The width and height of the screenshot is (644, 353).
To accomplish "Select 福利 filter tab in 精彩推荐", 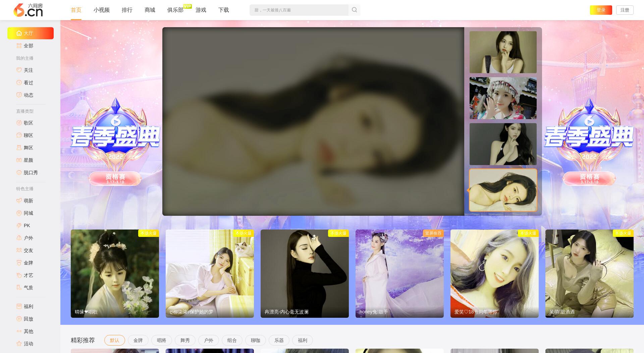I will pyautogui.click(x=303, y=340).
